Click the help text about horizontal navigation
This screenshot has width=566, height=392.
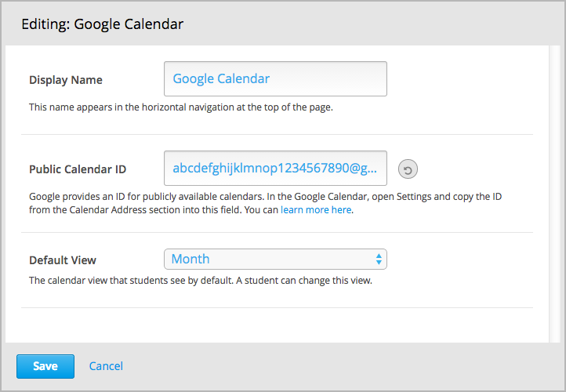point(181,107)
